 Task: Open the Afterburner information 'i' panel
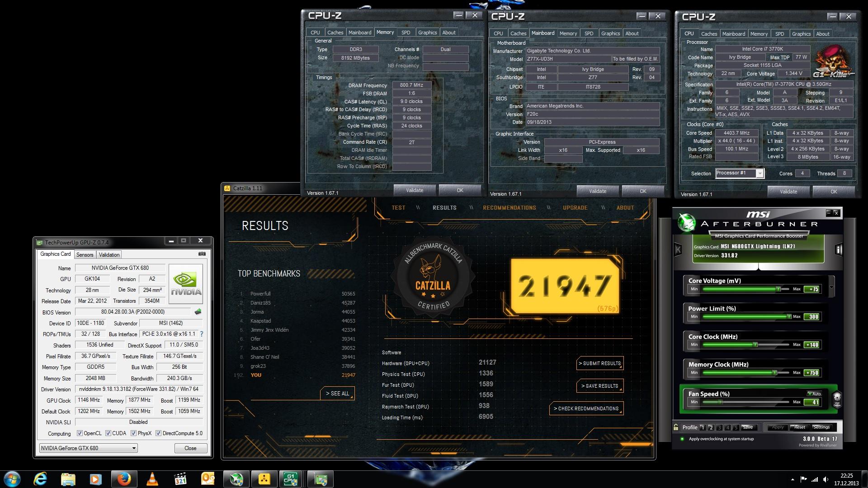point(839,249)
